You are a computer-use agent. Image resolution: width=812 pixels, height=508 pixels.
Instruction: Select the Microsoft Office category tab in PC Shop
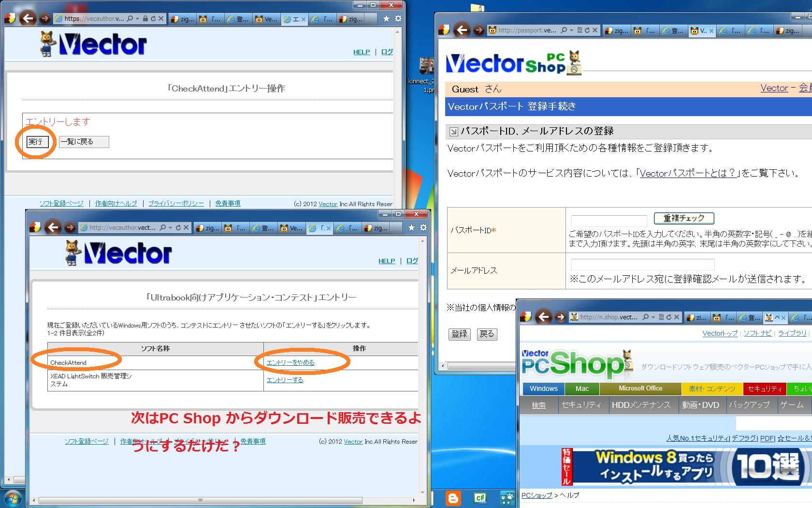coord(640,388)
